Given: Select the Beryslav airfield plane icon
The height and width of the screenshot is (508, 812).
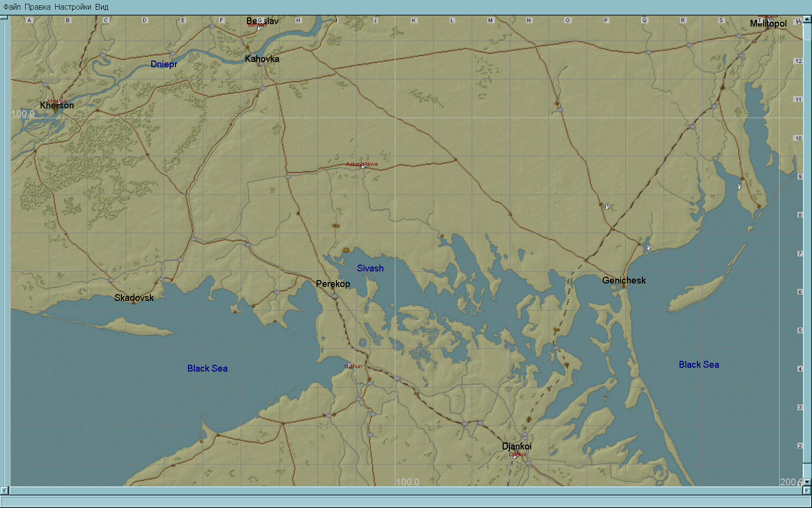Looking at the screenshot, I should (x=260, y=28).
